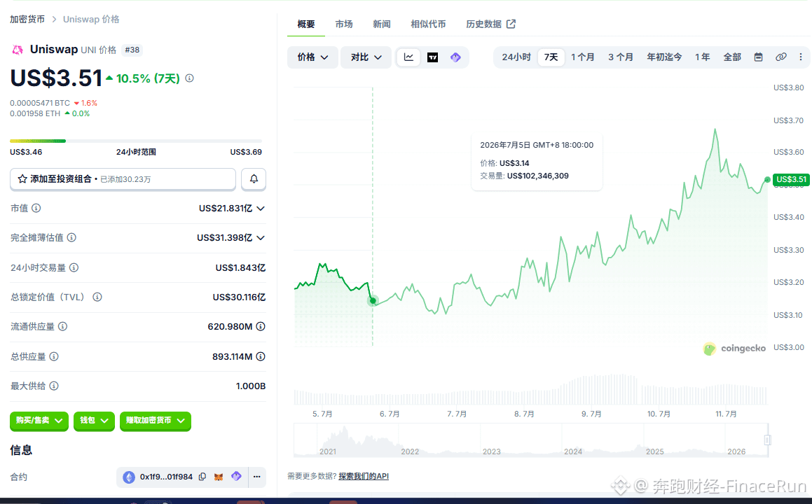Click the Uniswap unicorn logo icon

tap(18, 50)
